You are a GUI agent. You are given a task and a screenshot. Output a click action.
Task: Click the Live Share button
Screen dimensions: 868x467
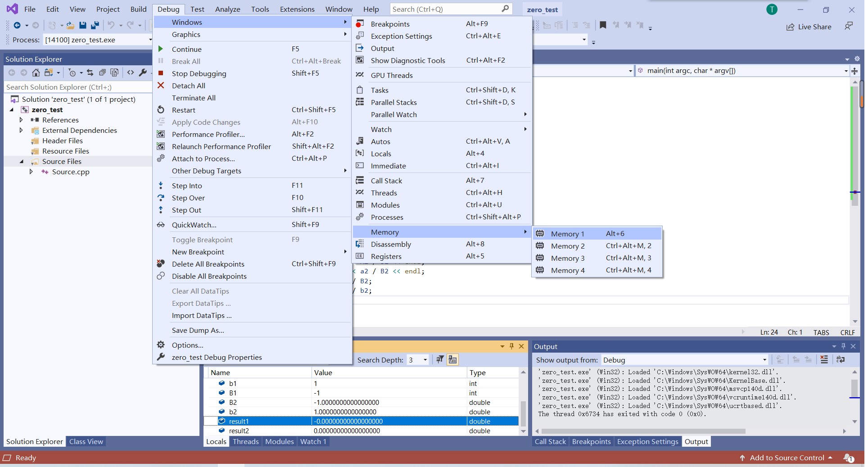[x=809, y=27]
